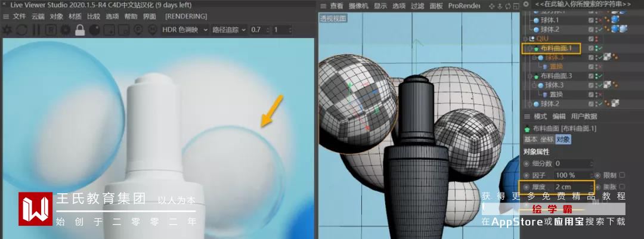Viewport: 644px width, 239px height.
Task: Toggle the enable checkmark of 布料曲面.1
Action: [600, 48]
